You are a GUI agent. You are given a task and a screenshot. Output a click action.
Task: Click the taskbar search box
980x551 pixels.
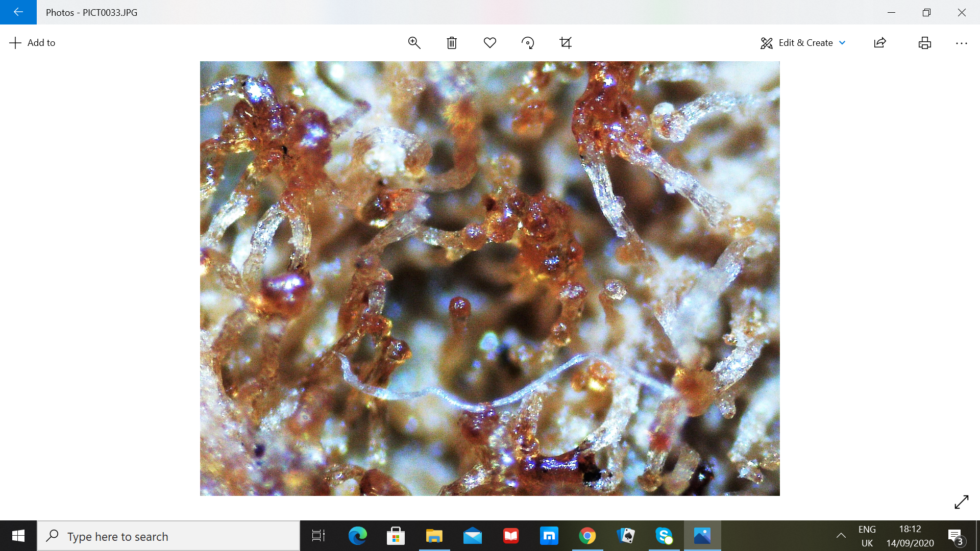[168, 536]
